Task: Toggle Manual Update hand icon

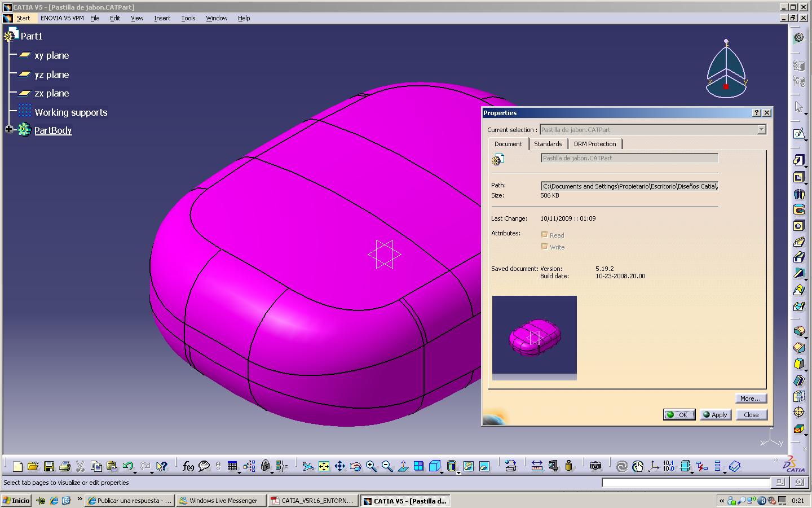Action: [x=638, y=466]
